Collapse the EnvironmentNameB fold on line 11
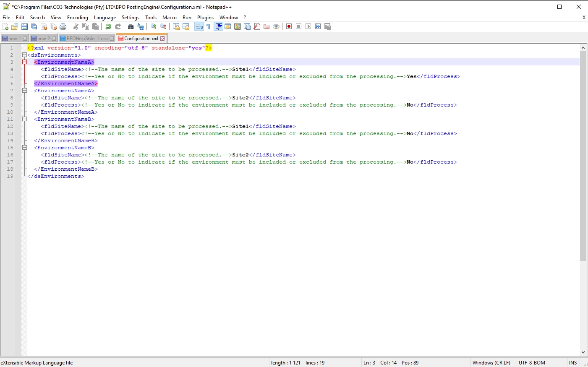Screen dimensions: 588x367 24,119
